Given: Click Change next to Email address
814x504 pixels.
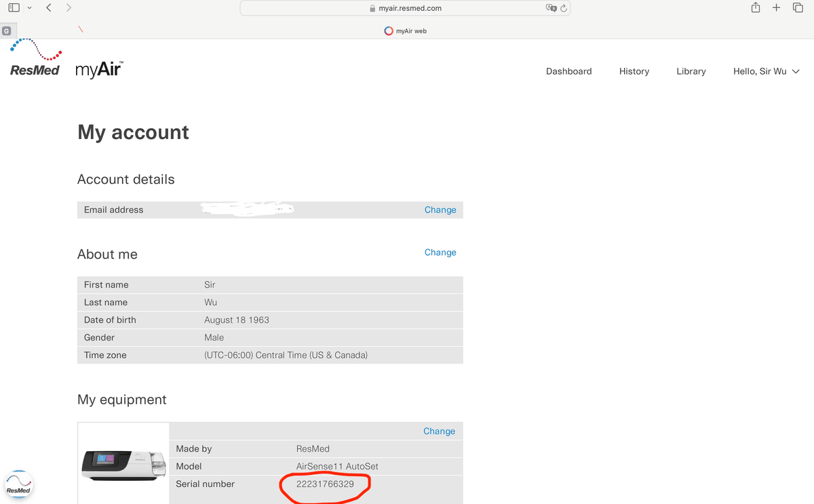Looking at the screenshot, I should (440, 210).
